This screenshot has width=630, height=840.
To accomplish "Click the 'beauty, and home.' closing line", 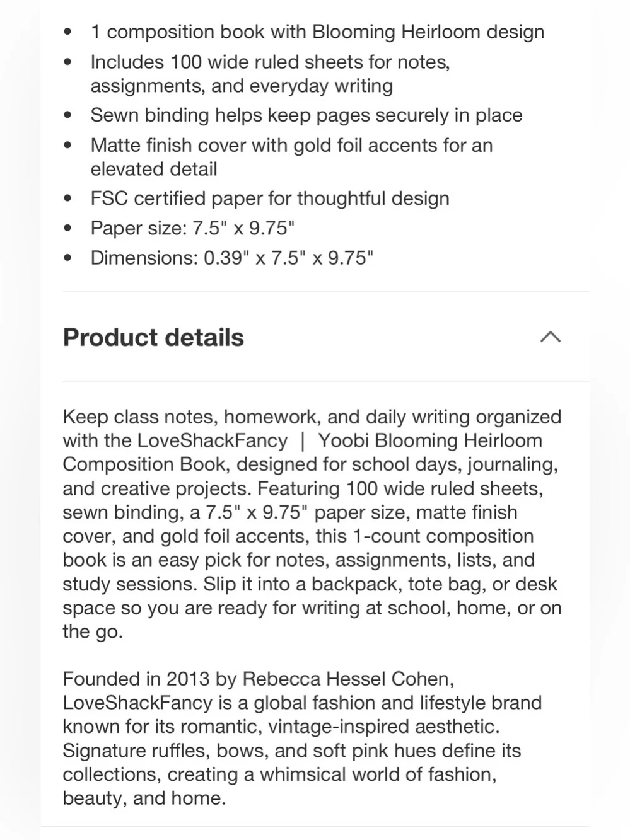I will pyautogui.click(x=144, y=798).
